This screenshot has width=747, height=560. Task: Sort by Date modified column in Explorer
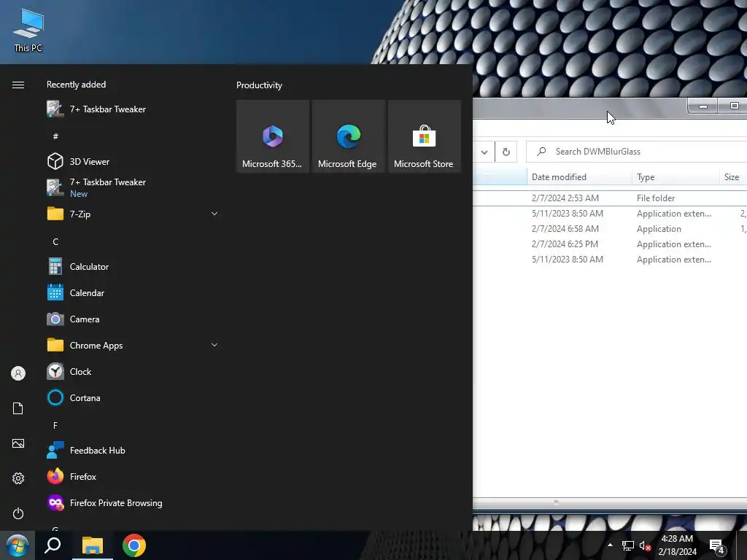[x=579, y=176]
